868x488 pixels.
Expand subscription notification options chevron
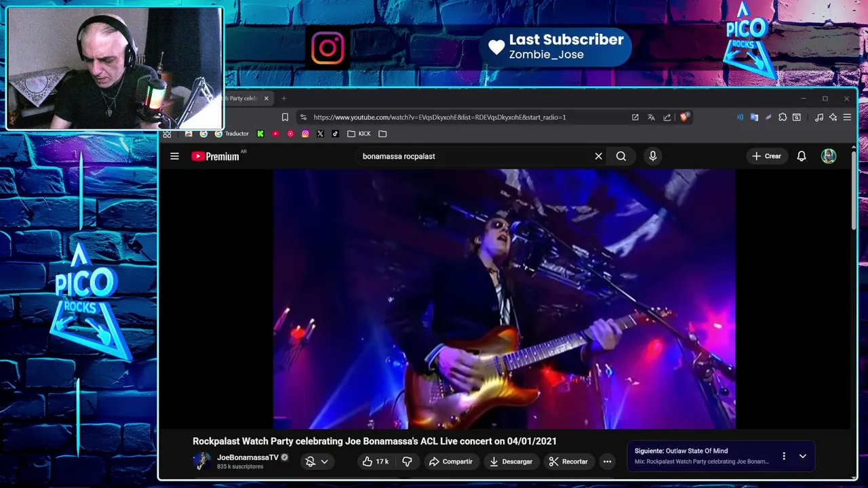324,462
